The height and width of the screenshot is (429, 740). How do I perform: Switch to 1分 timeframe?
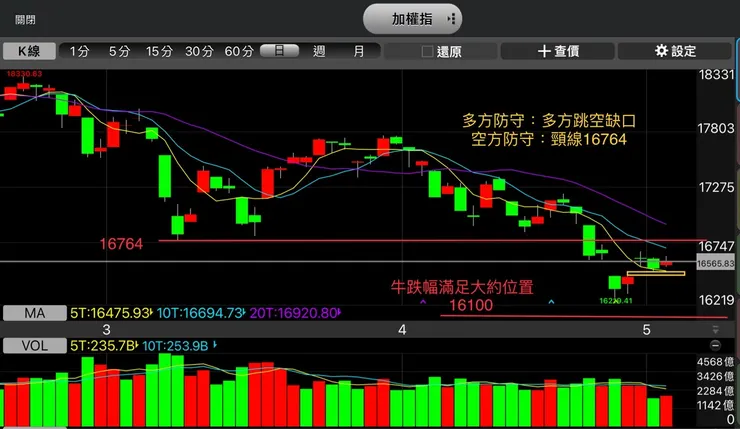click(79, 51)
